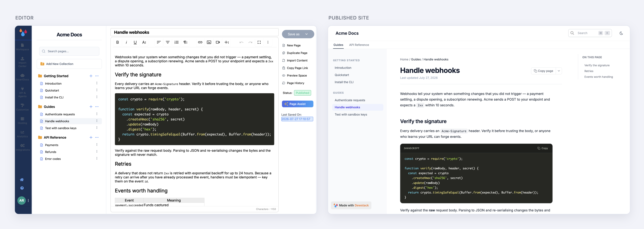The width and height of the screenshot is (644, 229).
Task: Open paragraph format options icon
Action: [185, 42]
